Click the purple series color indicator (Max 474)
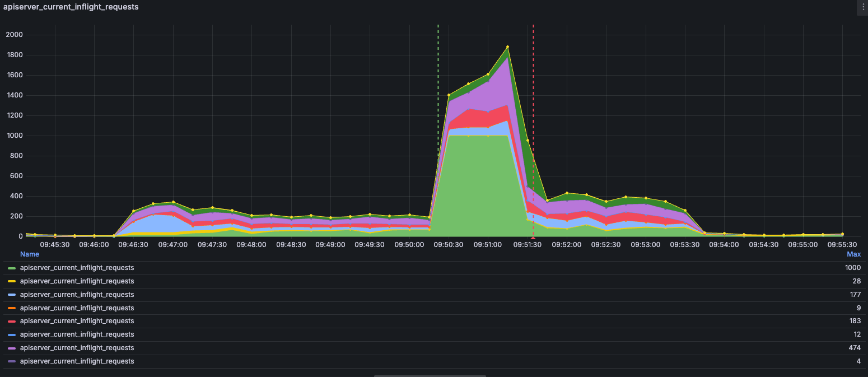 (x=12, y=348)
